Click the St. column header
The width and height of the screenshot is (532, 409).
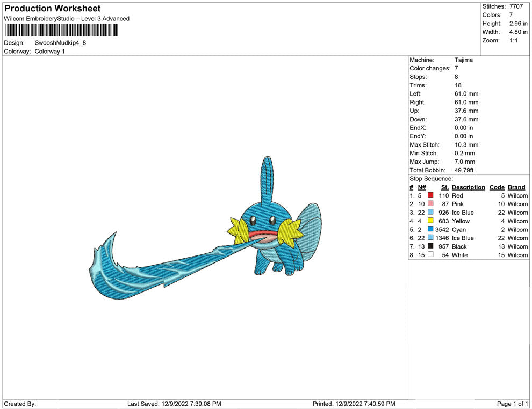click(x=445, y=187)
